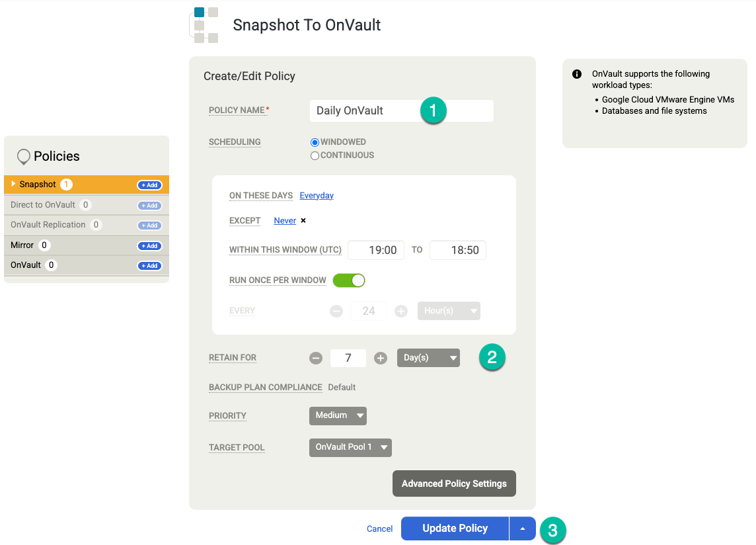Disable the RUN ONCE PER WINDOW toggle

point(349,280)
